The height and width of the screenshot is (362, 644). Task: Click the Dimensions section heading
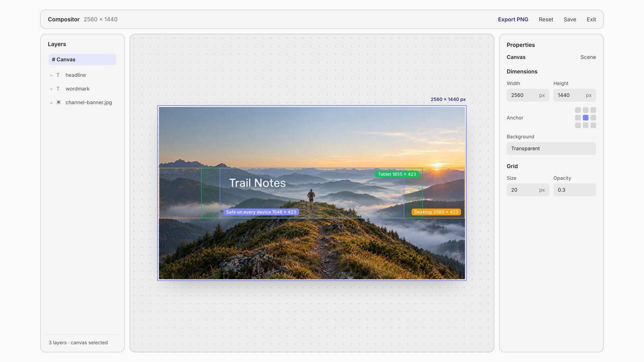522,72
